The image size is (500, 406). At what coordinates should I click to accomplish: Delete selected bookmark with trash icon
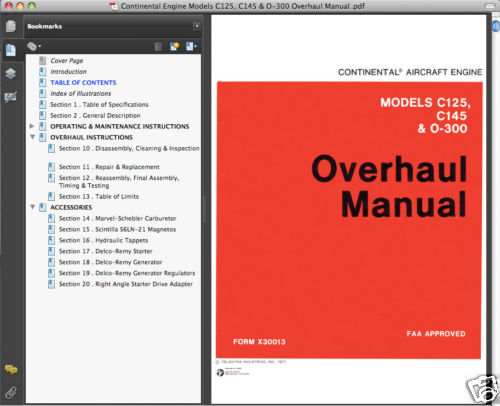(158, 47)
